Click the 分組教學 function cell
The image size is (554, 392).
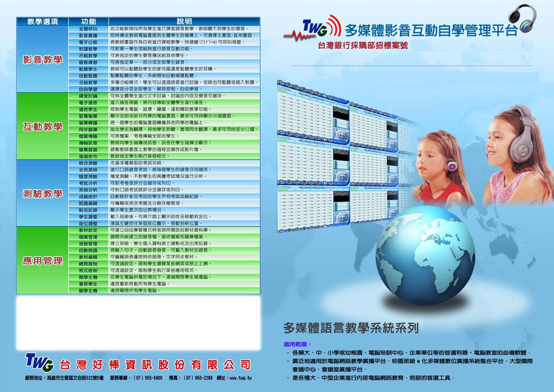(x=88, y=83)
